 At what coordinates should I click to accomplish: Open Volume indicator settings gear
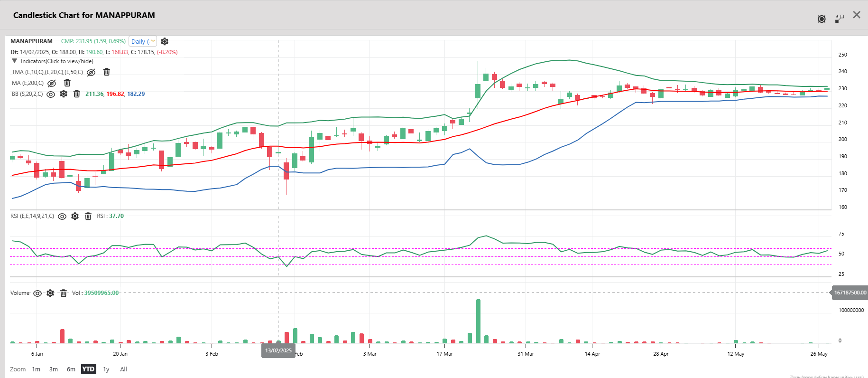[50, 293]
